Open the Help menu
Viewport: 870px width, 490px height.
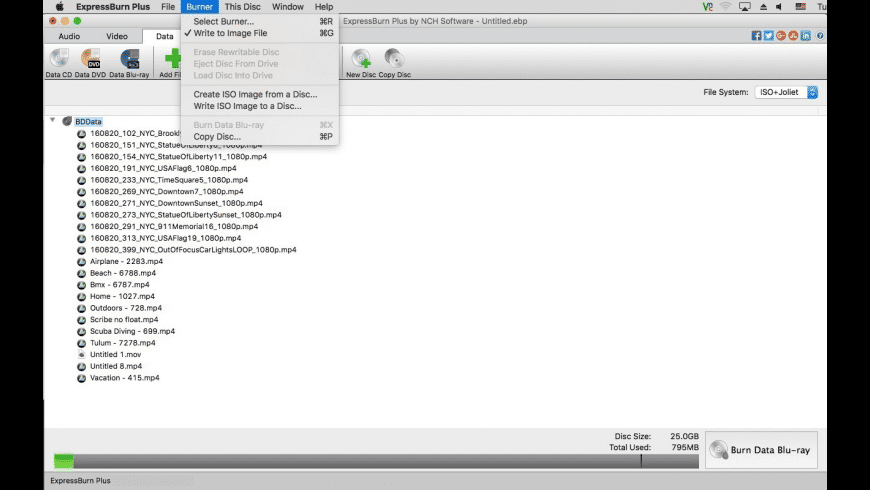pyautogui.click(x=323, y=7)
